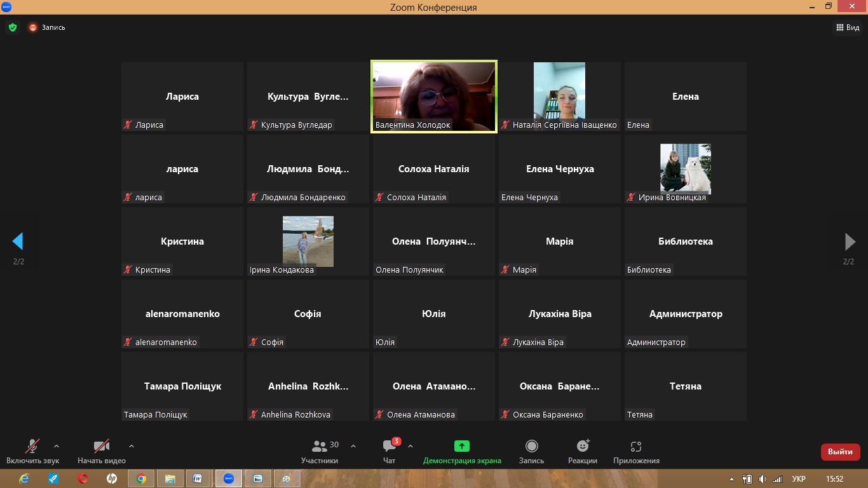
Task: Open the Реакции reactions menu
Action: (x=582, y=451)
